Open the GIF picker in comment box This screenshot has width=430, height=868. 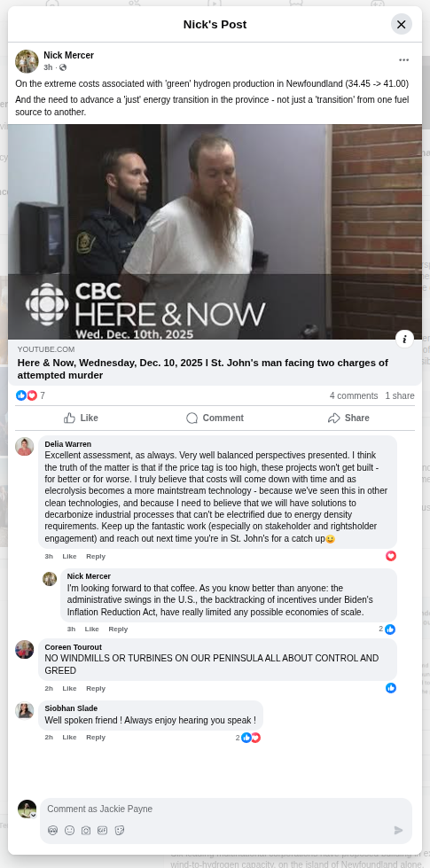tap(102, 831)
